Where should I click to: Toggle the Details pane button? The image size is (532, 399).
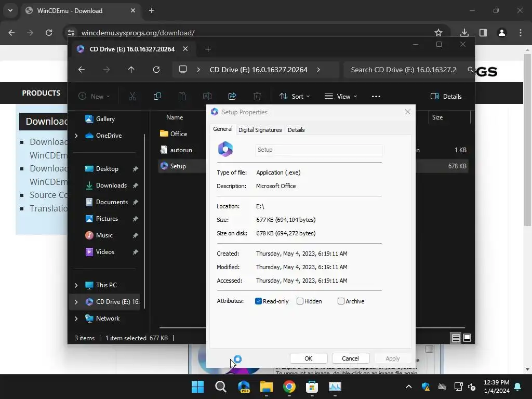pyautogui.click(x=446, y=96)
